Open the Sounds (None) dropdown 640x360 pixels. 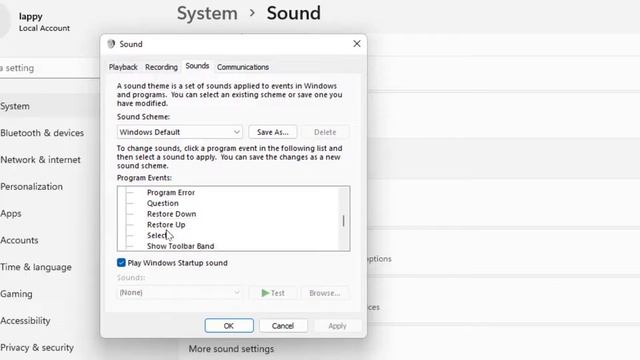click(x=180, y=293)
